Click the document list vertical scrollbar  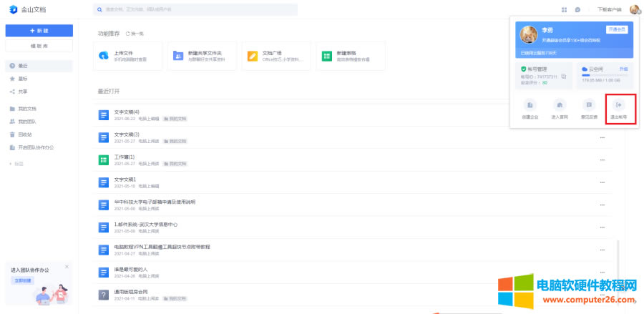pyautogui.click(x=618, y=273)
